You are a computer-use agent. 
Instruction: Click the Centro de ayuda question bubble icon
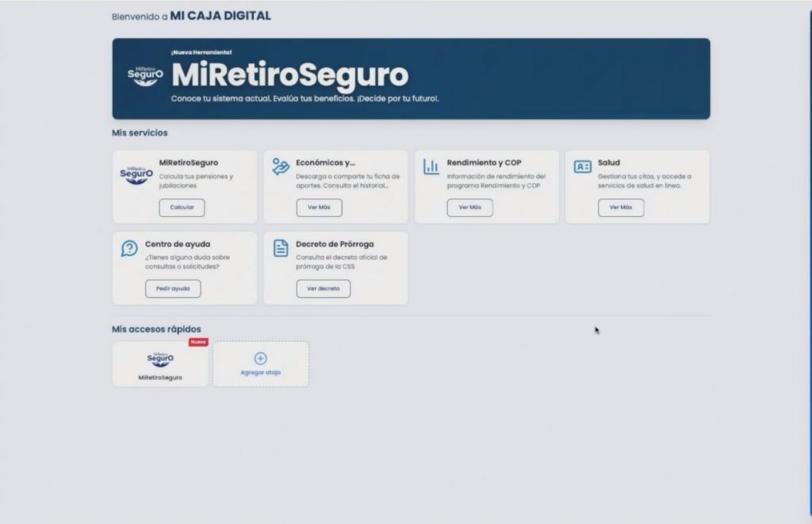click(x=129, y=248)
